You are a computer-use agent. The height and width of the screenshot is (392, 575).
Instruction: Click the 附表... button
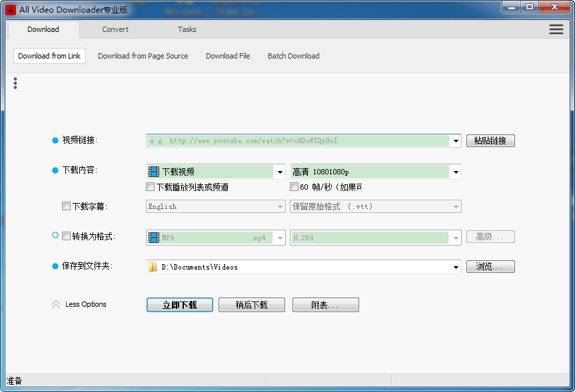point(326,305)
